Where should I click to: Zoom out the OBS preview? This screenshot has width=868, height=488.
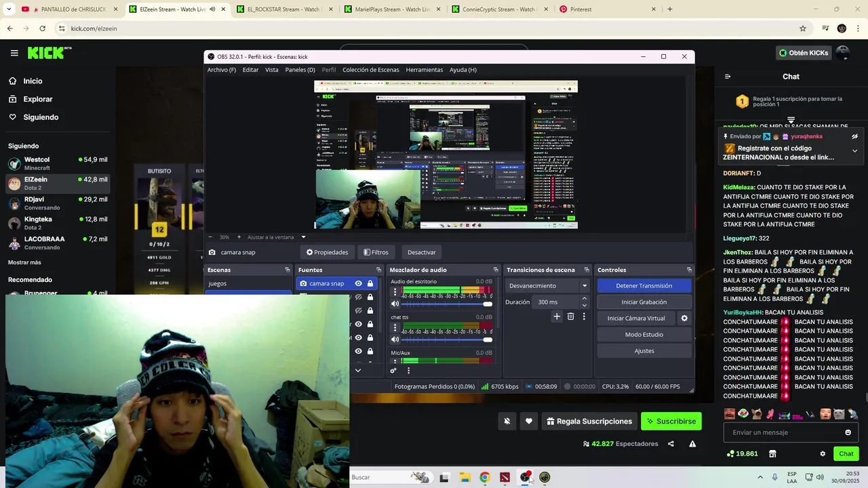210,237
